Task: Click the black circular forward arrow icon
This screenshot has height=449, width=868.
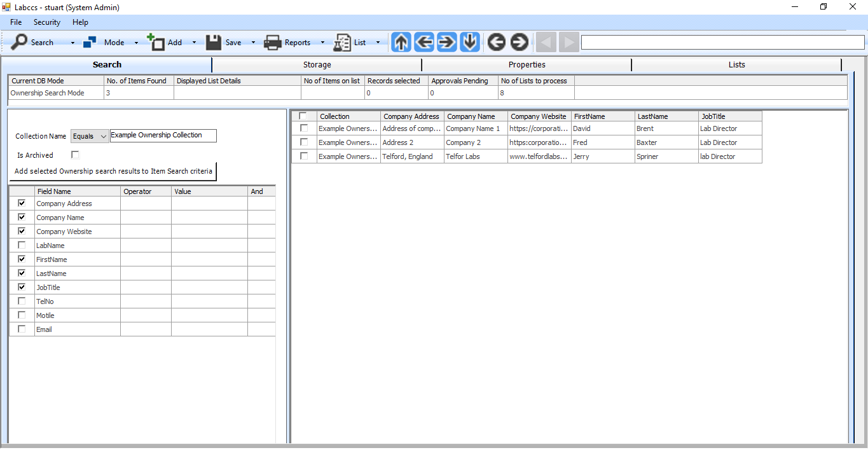Action: tap(520, 43)
